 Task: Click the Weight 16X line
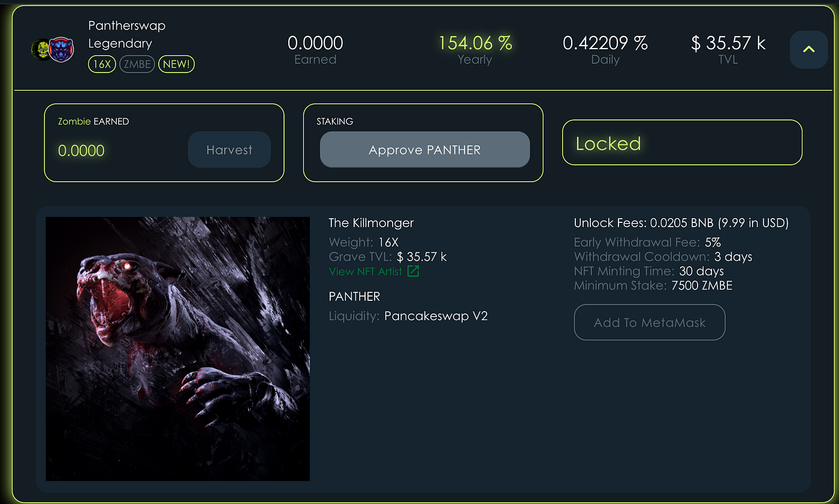point(364,242)
